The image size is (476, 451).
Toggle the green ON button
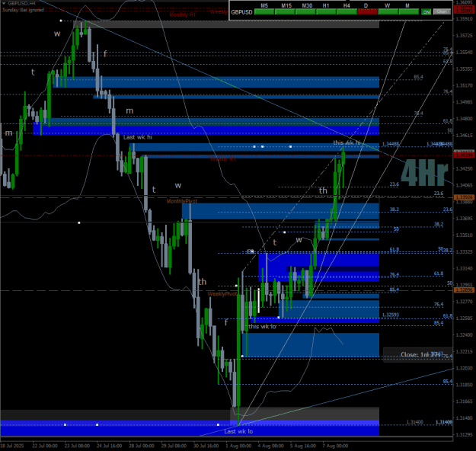coord(426,12)
